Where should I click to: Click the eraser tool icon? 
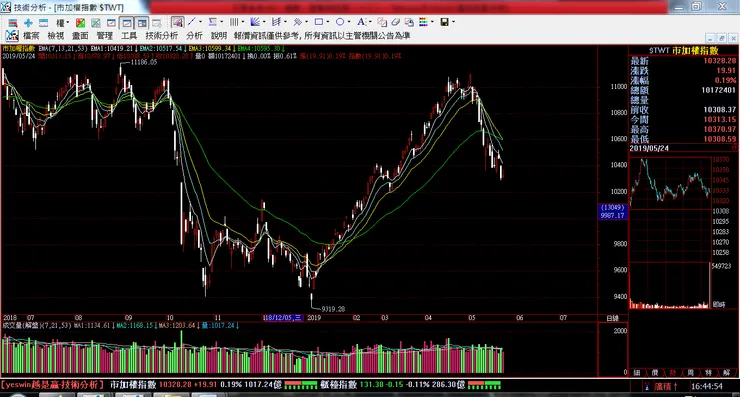395,22
